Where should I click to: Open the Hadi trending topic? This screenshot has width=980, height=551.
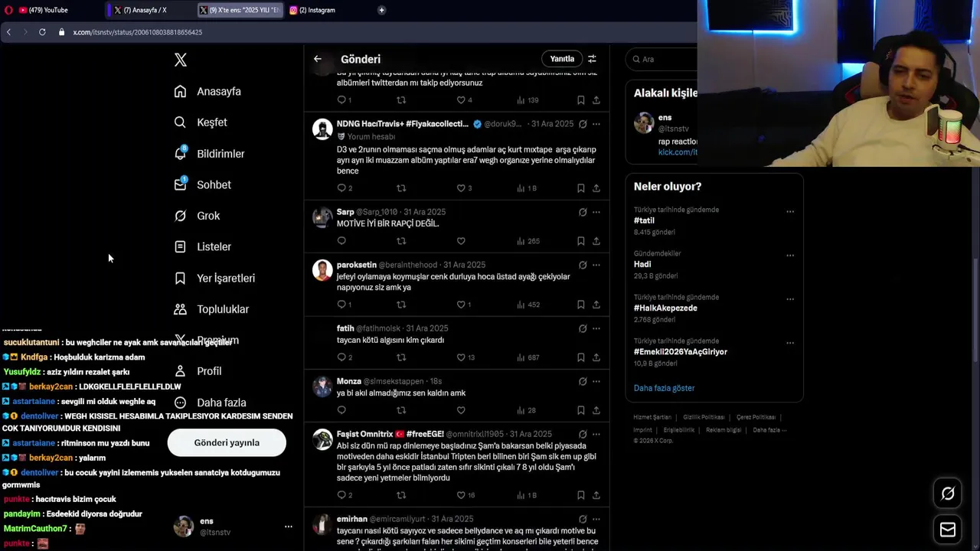pyautogui.click(x=642, y=264)
